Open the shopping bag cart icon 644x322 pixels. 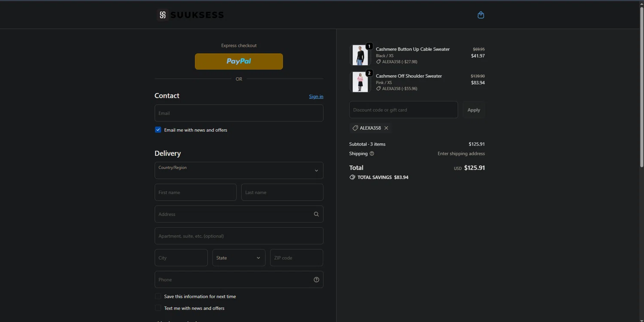(x=481, y=15)
